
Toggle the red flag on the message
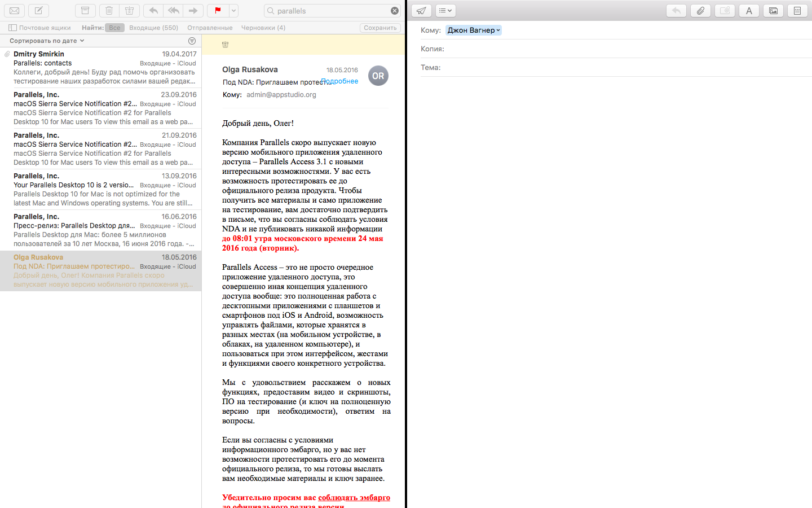tap(218, 11)
